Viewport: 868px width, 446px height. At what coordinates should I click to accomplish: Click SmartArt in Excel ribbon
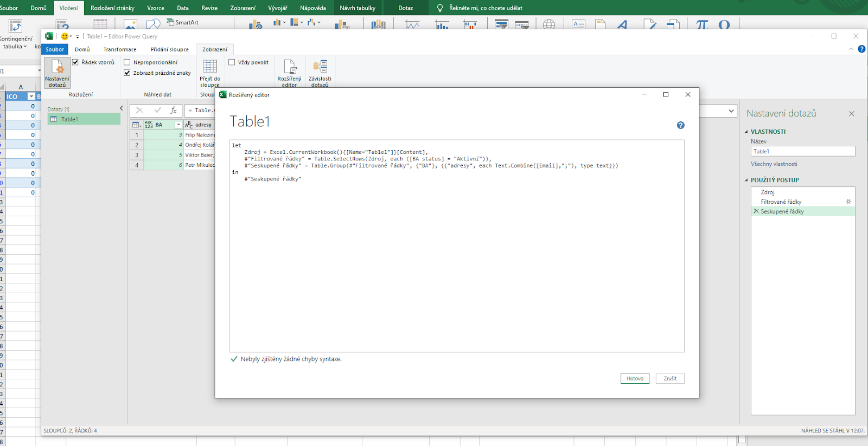click(183, 22)
